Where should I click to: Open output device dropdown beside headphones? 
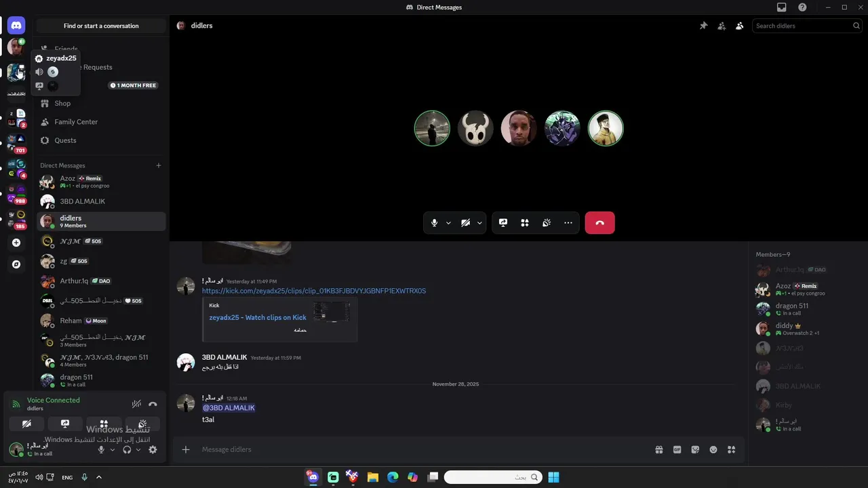tap(138, 449)
